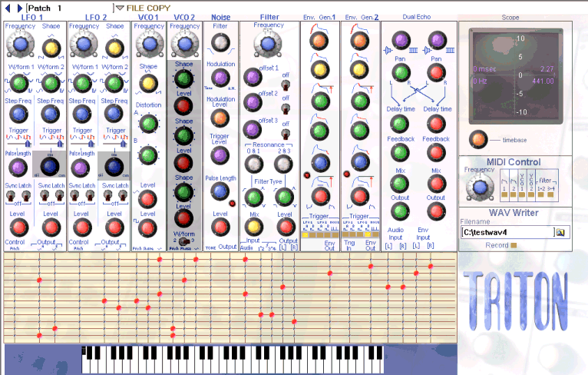Click the orange Noise Modulation Level knob
Viewport: 588px width, 375px height.
tap(220, 118)
